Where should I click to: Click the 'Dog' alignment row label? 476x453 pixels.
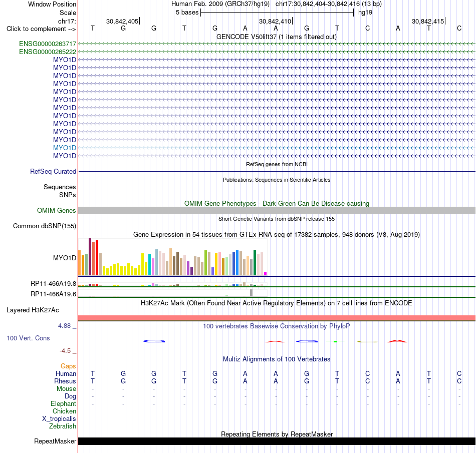pyautogui.click(x=70, y=396)
